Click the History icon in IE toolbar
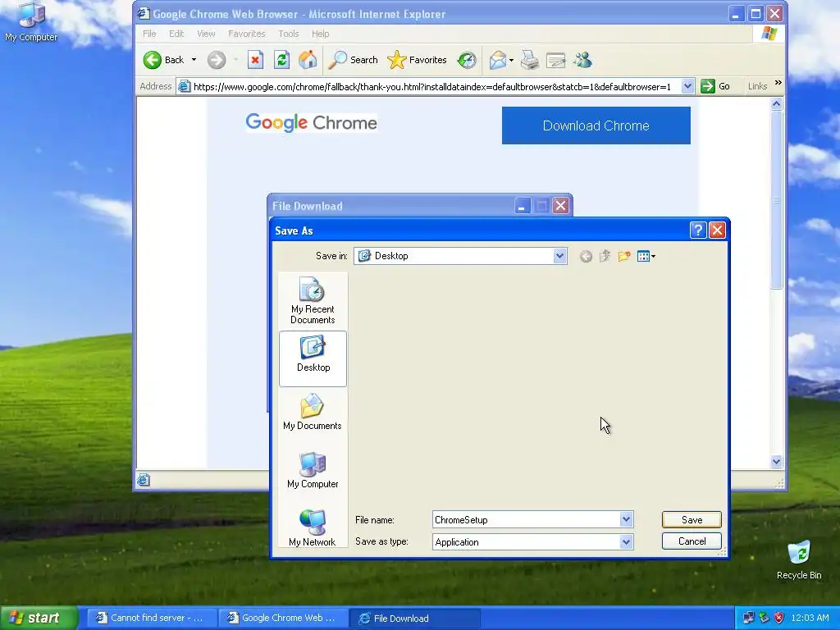 tap(467, 60)
